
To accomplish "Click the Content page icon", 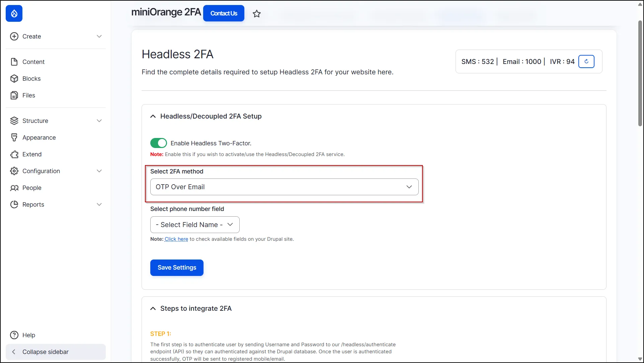I will (14, 62).
